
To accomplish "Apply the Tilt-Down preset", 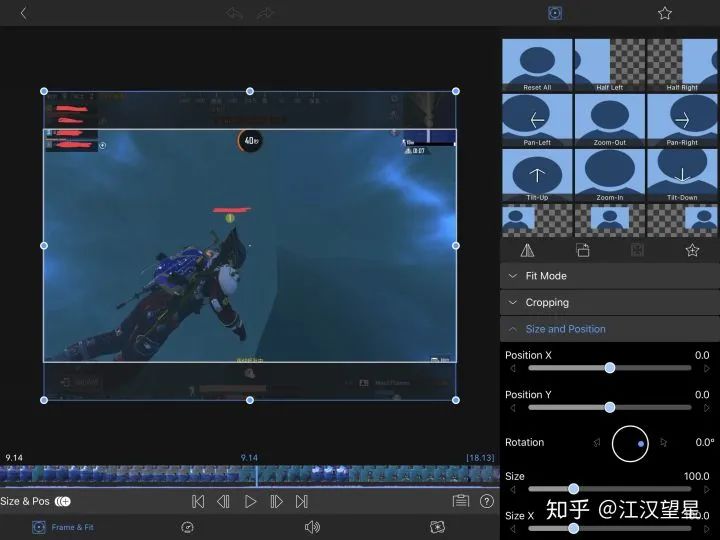I will [682, 175].
